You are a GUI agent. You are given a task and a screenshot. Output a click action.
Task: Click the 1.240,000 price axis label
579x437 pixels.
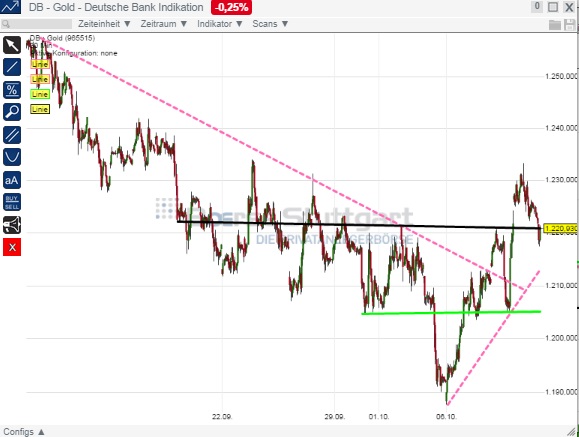561,128
